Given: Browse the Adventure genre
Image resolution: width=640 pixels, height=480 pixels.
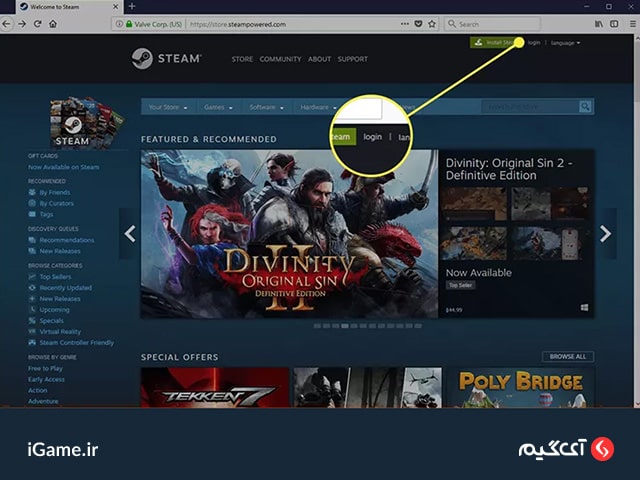Looking at the screenshot, I should point(43,402).
